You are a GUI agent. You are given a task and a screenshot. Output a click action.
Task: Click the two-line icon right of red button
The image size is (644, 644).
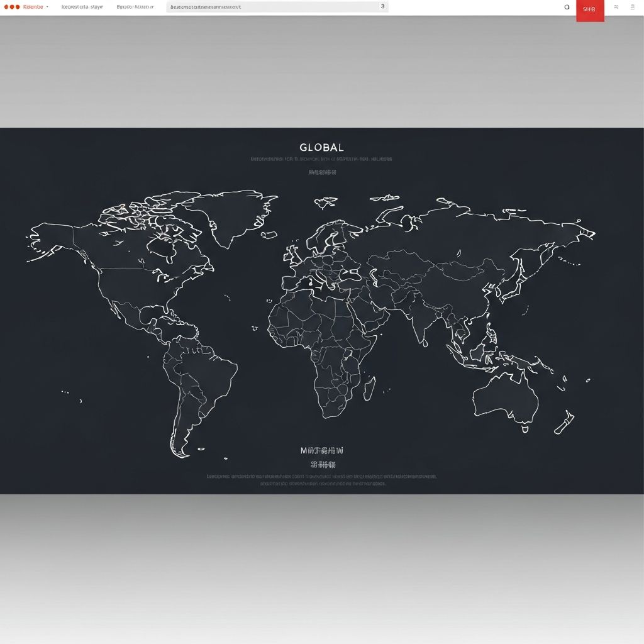[616, 7]
